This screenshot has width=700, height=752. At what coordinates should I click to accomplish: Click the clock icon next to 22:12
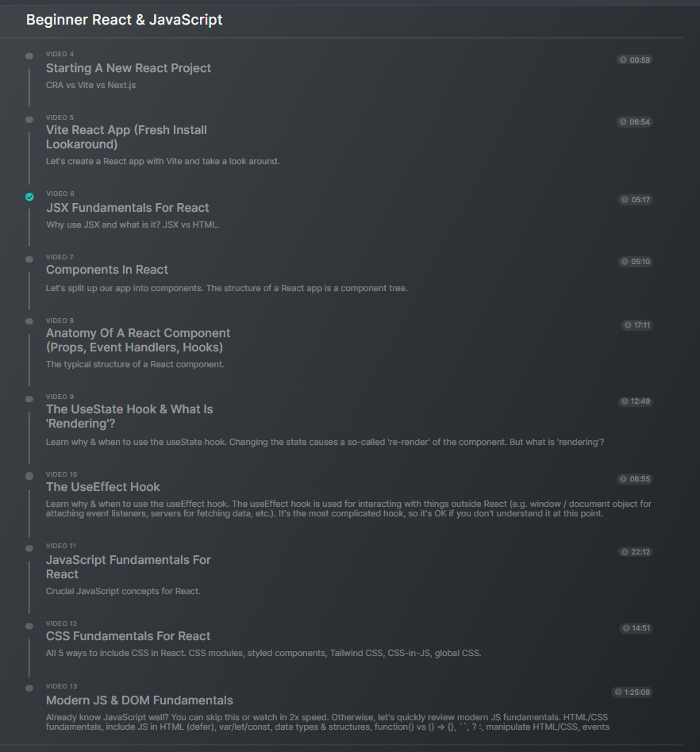coord(625,552)
